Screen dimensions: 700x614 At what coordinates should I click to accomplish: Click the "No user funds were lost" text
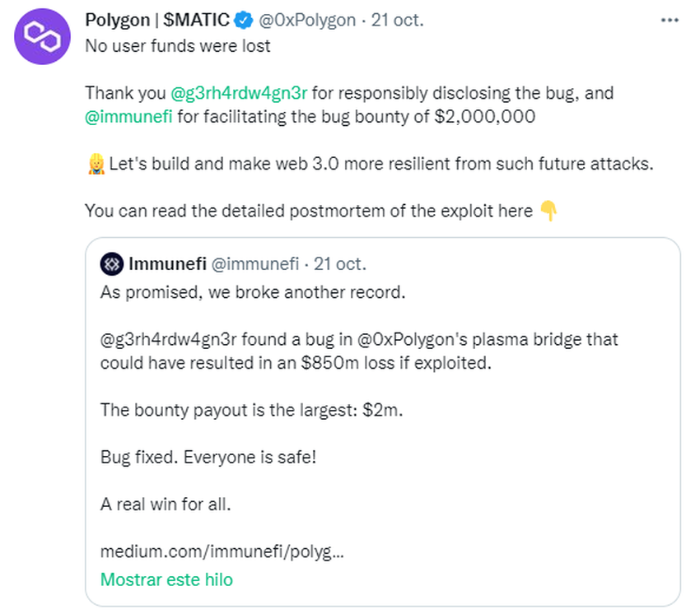(x=177, y=45)
